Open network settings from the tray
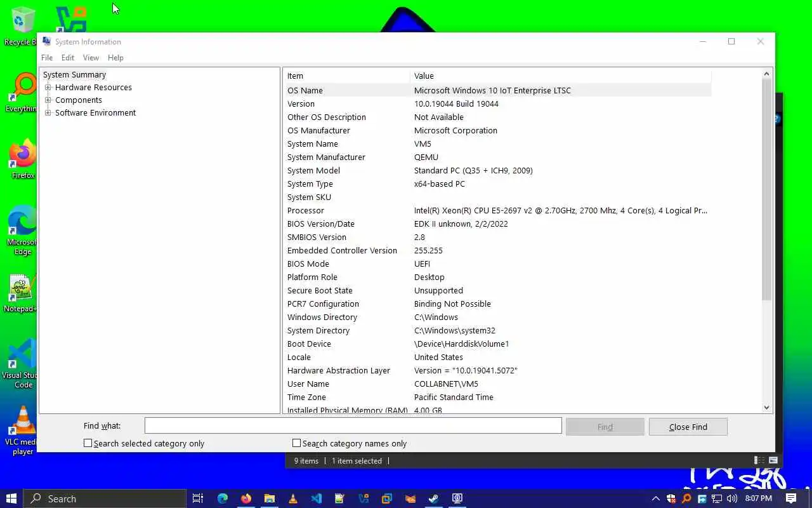 (717, 498)
